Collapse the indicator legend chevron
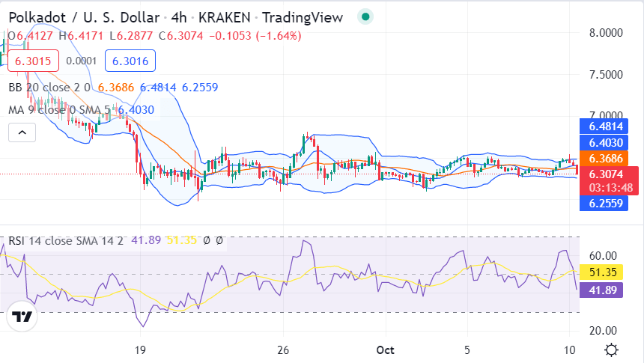The image size is (644, 363). click(22, 132)
